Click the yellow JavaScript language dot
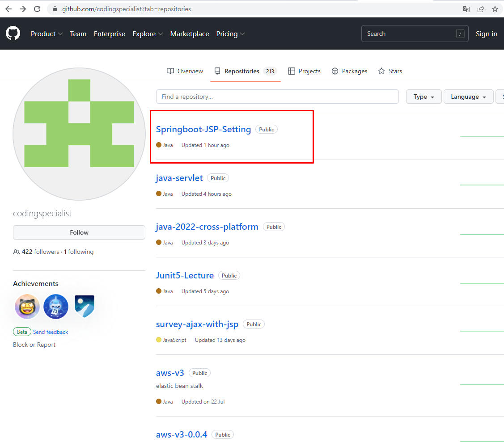The width and height of the screenshot is (504, 442). (158, 340)
